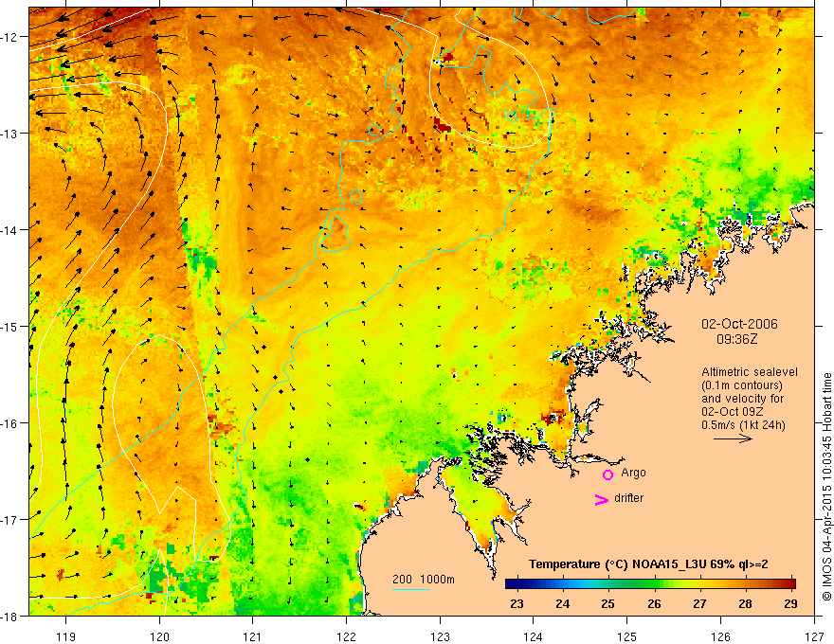Click latitude axis label -18
The image size is (834, 644).
[x=10, y=617]
